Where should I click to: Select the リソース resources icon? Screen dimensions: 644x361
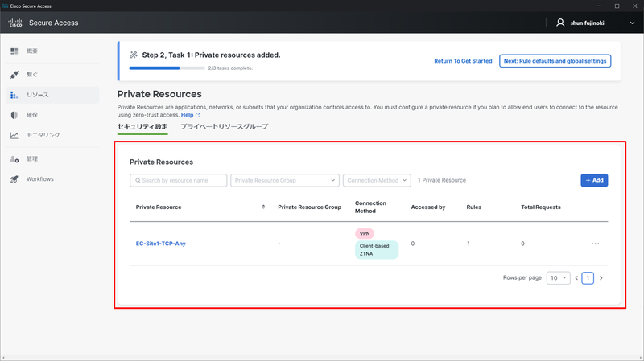click(14, 95)
